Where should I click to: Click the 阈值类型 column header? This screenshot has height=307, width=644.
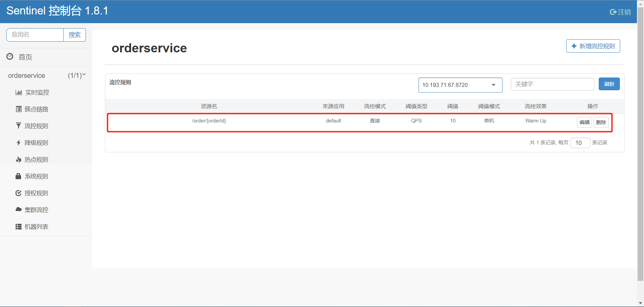(x=416, y=106)
